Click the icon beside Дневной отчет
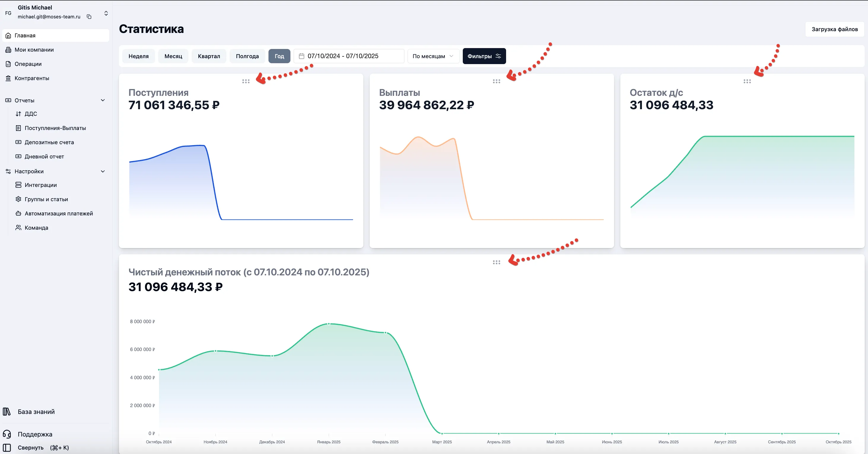Screen dimensions: 868x454 pyautogui.click(x=18, y=156)
